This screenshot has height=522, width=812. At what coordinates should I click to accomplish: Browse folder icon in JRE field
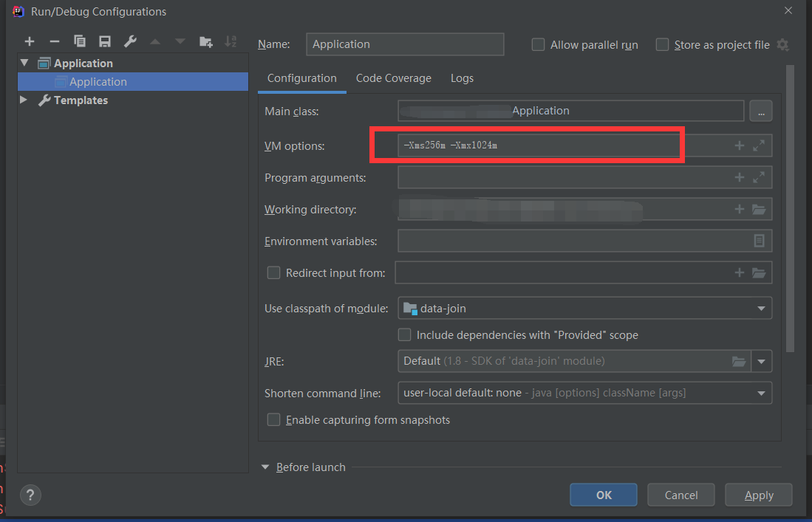(x=739, y=361)
